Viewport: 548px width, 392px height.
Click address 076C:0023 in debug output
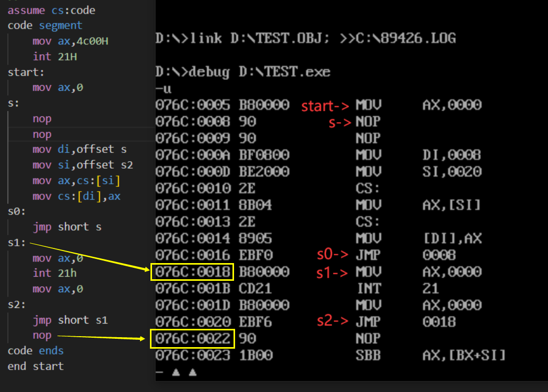coord(193,355)
